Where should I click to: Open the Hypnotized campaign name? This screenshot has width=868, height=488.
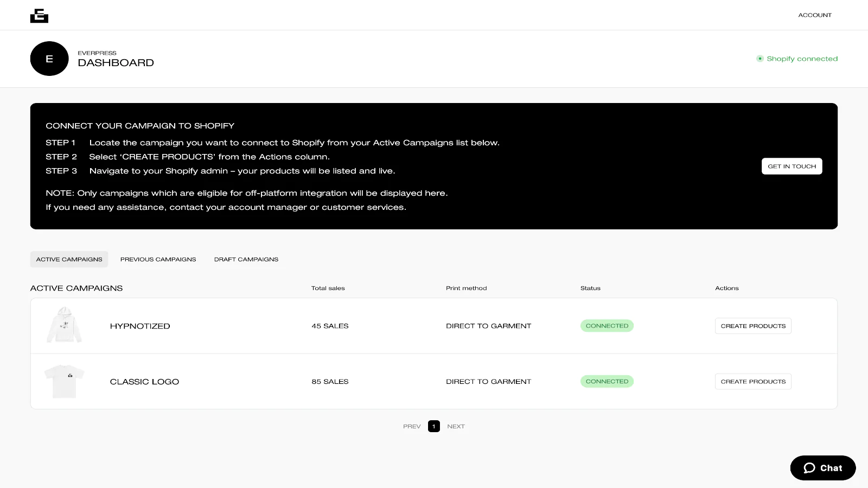coord(140,326)
